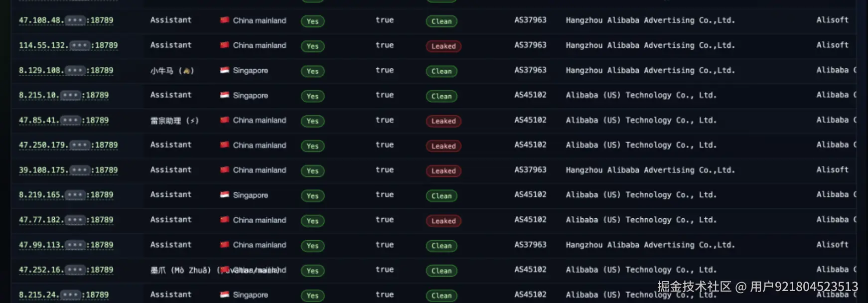Click the Yes badge in the 47.85.41 row

[x=312, y=121]
